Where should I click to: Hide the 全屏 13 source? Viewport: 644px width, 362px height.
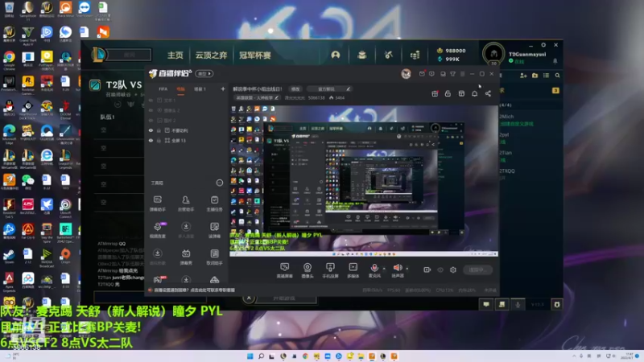[151, 140]
